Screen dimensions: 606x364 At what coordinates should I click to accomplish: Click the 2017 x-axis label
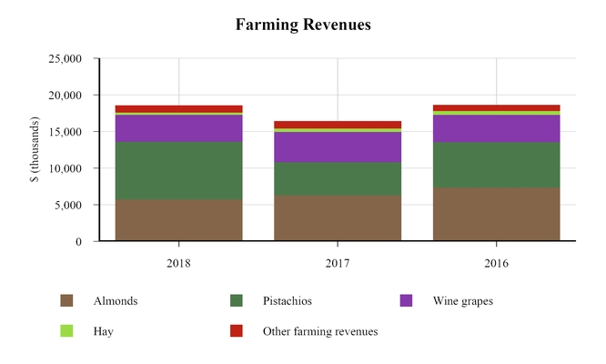(338, 263)
